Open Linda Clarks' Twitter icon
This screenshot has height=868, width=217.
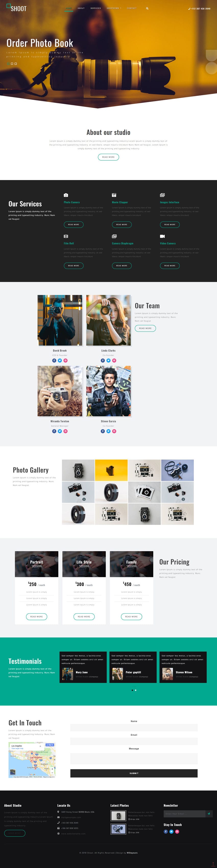[x=108, y=360]
